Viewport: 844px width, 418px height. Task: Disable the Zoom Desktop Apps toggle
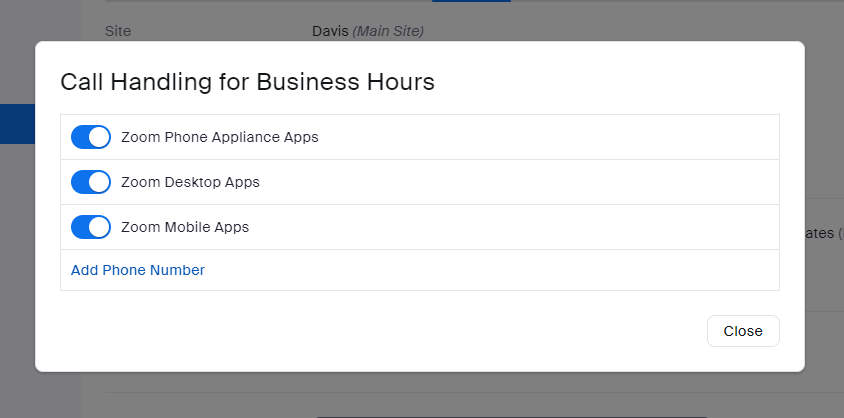91,182
